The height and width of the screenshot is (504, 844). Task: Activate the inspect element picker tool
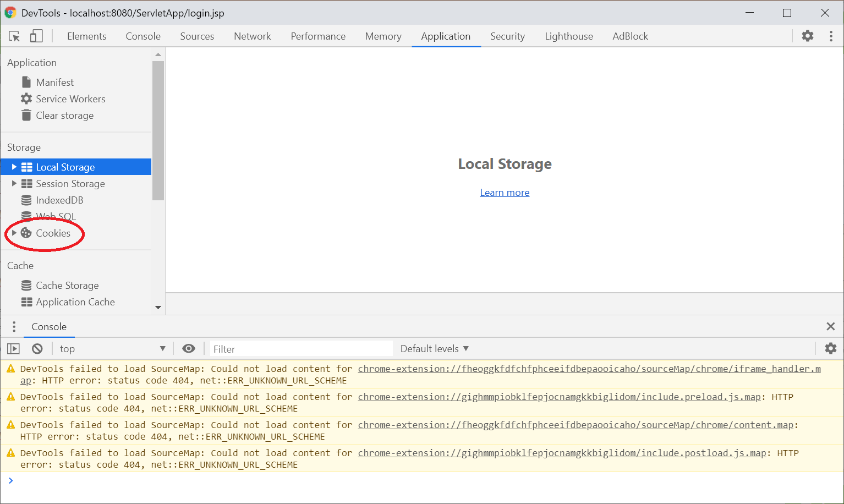[x=14, y=36]
